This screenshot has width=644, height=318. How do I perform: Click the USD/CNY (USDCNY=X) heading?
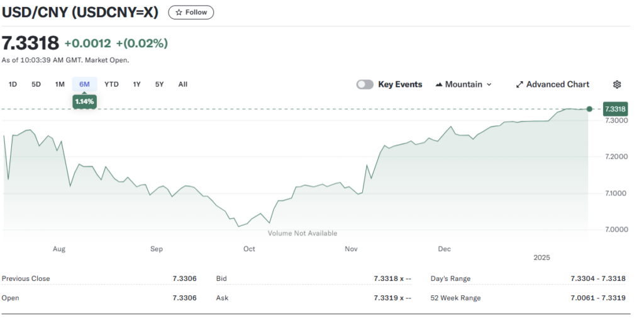80,12
